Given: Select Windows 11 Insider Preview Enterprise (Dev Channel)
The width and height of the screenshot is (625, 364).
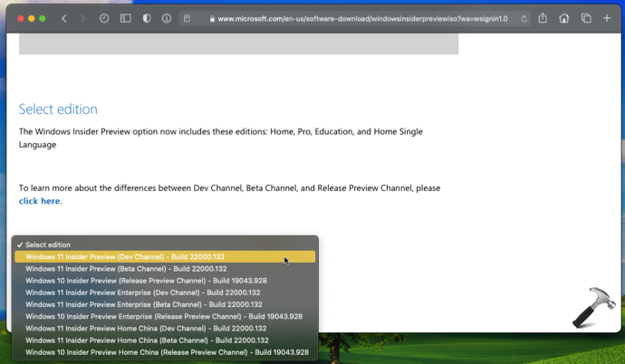Looking at the screenshot, I should tap(142, 292).
